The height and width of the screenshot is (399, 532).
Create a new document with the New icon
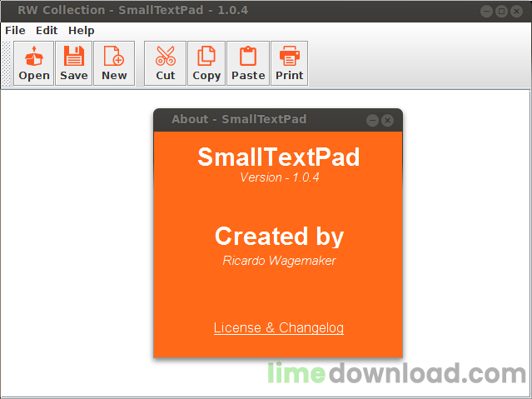[114, 63]
